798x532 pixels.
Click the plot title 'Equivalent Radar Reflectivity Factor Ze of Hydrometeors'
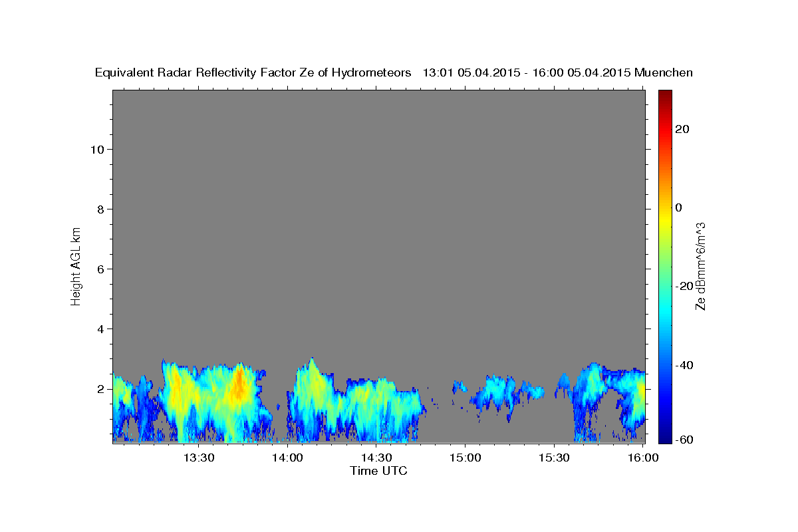(x=253, y=73)
